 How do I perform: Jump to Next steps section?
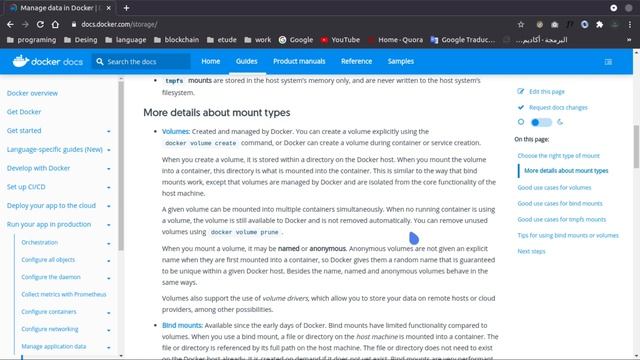point(531,251)
